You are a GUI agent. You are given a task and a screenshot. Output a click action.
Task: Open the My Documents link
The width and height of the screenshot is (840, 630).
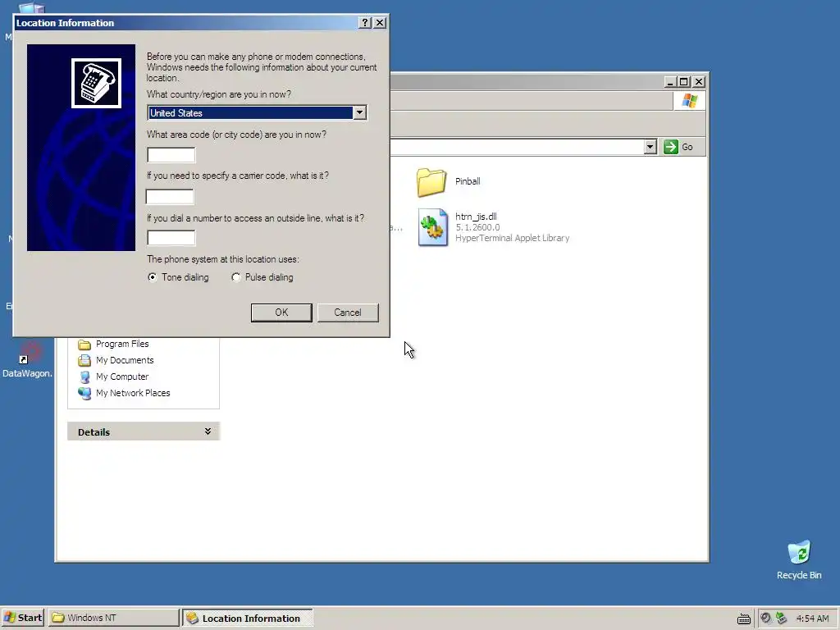125,361
